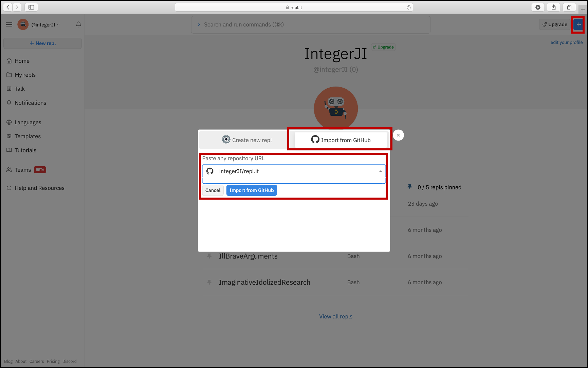This screenshot has width=588, height=368.
Task: Open the About footer link
Action: (21, 361)
